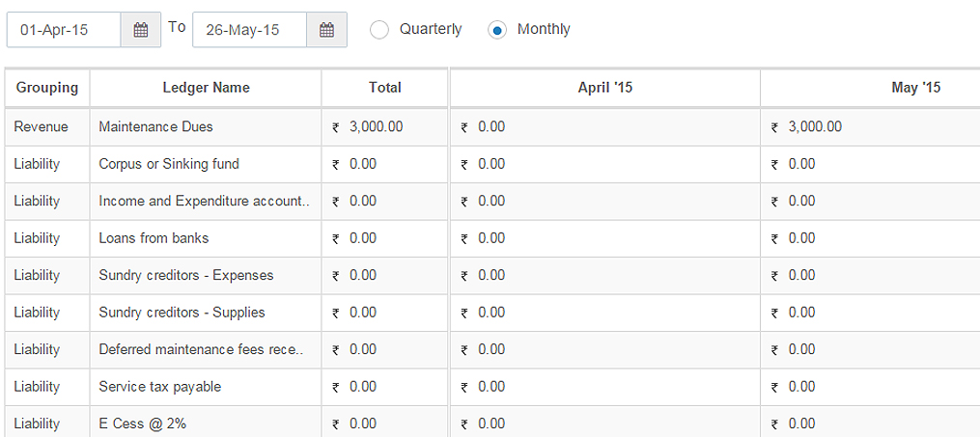Screen dimensions: 980x437
Task: Select the Monthly radio button
Action: [497, 30]
